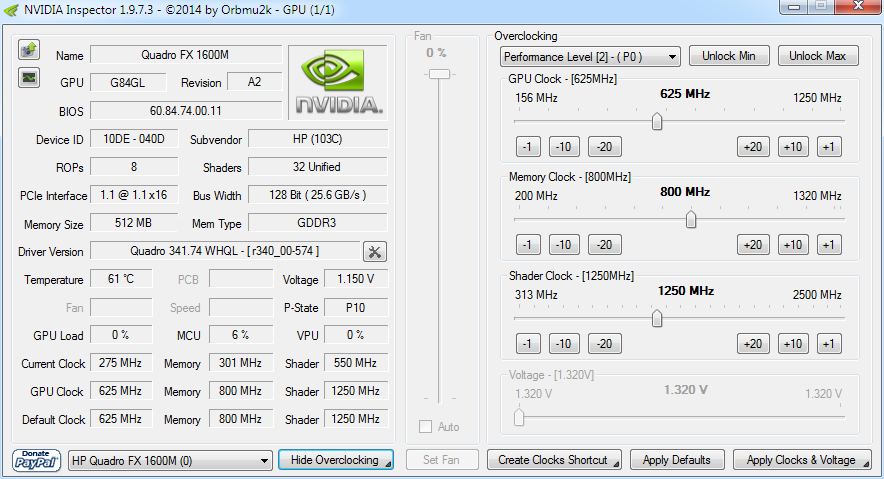
Task: Click the Subvendor field HP (103C)
Action: point(318,139)
